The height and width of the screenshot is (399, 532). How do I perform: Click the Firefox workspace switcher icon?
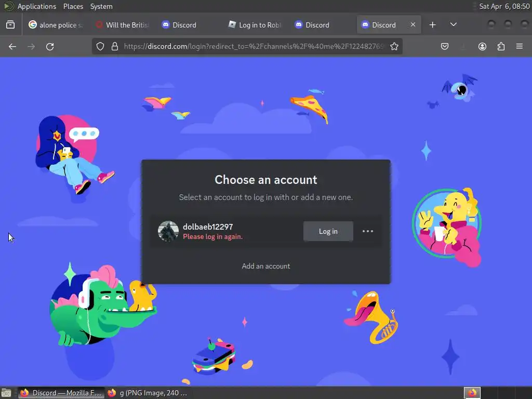click(x=472, y=393)
